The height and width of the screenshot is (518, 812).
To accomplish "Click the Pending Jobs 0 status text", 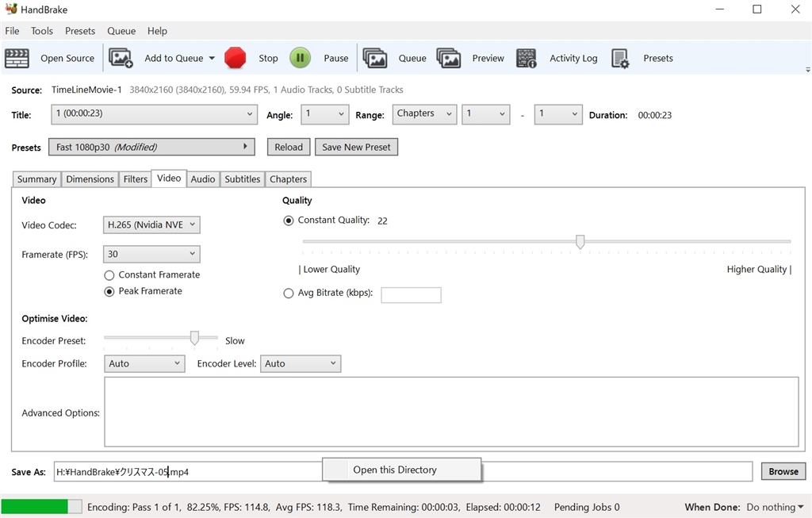I will [x=587, y=507].
